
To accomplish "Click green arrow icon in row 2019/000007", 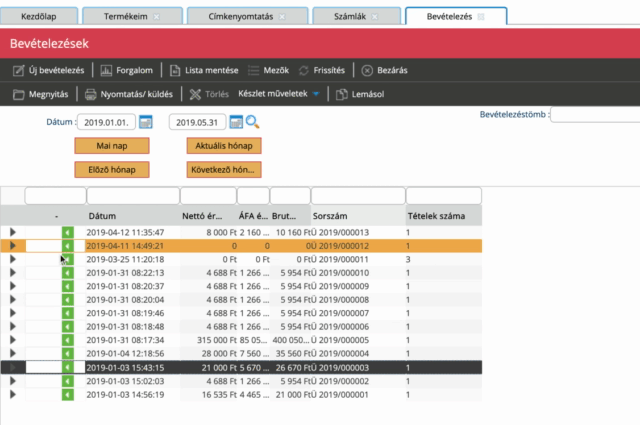I will (68, 313).
